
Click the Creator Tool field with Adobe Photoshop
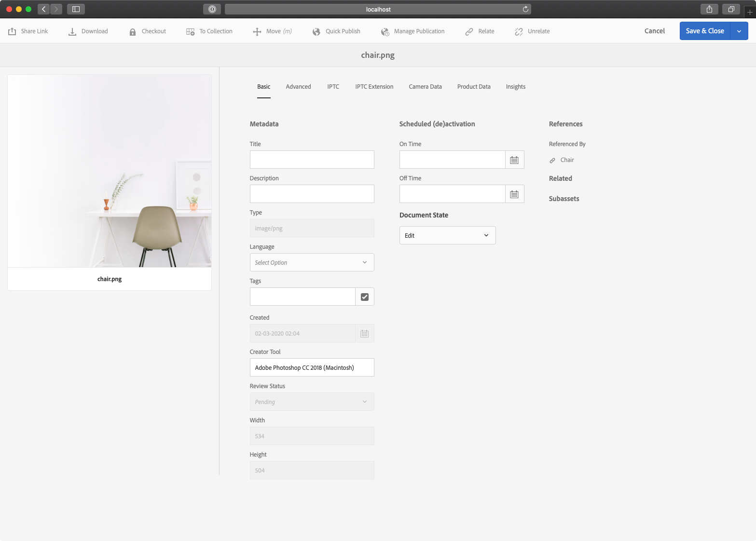312,367
